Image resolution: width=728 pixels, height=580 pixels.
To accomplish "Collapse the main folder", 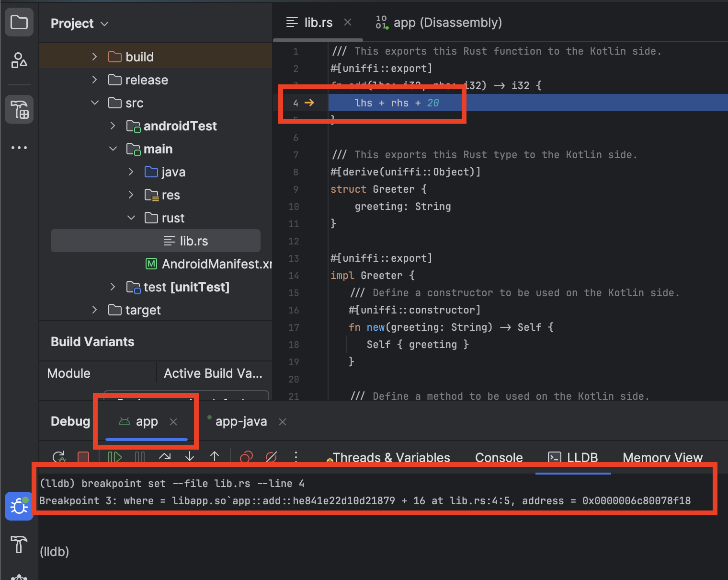I will 113,149.
